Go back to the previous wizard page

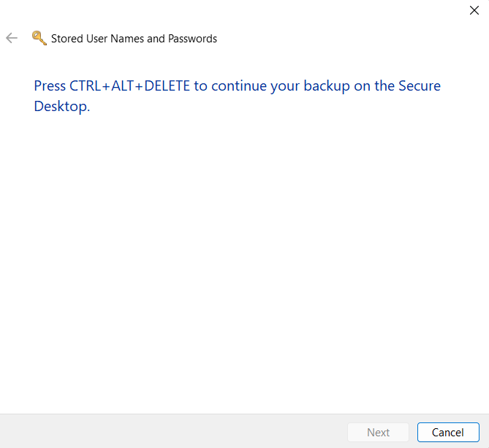coord(12,38)
